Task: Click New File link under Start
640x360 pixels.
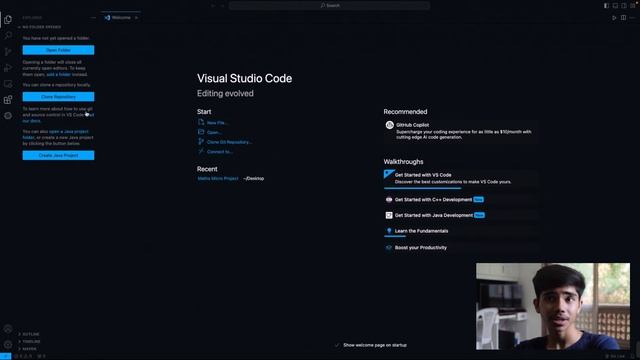Action: click(x=217, y=122)
